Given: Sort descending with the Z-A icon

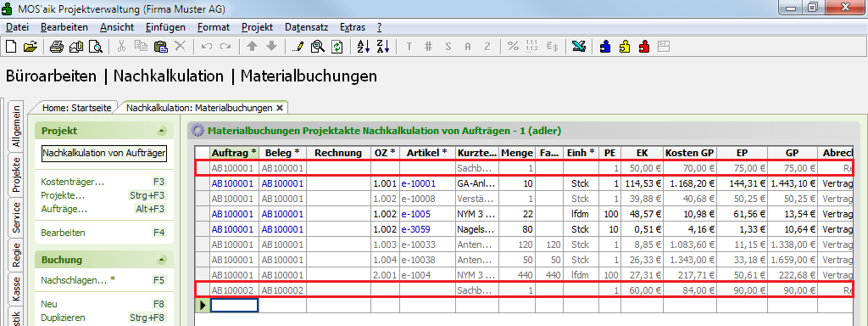Looking at the screenshot, I should [383, 47].
